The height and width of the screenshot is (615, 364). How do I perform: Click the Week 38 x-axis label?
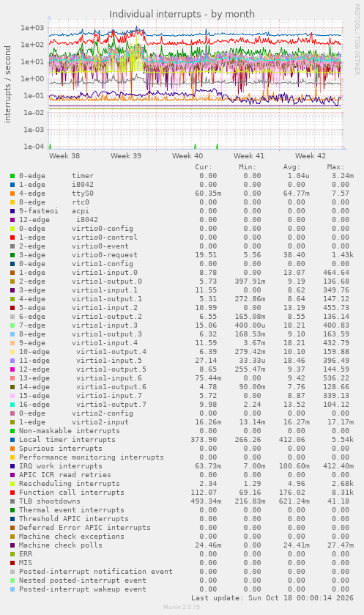64,155
